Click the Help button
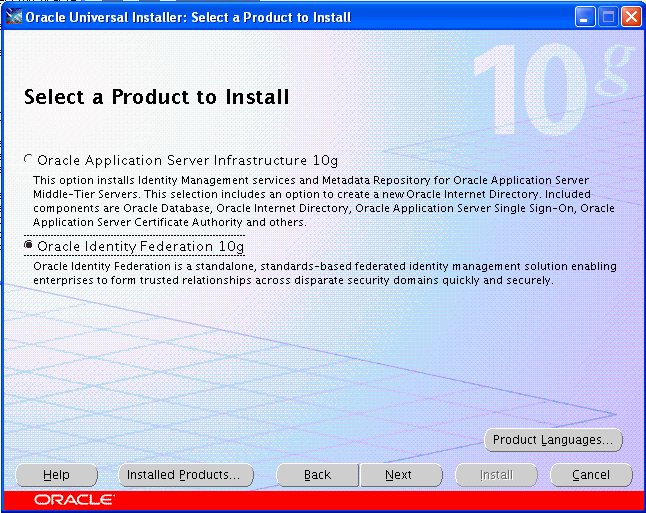The image size is (646, 513). pyautogui.click(x=56, y=475)
